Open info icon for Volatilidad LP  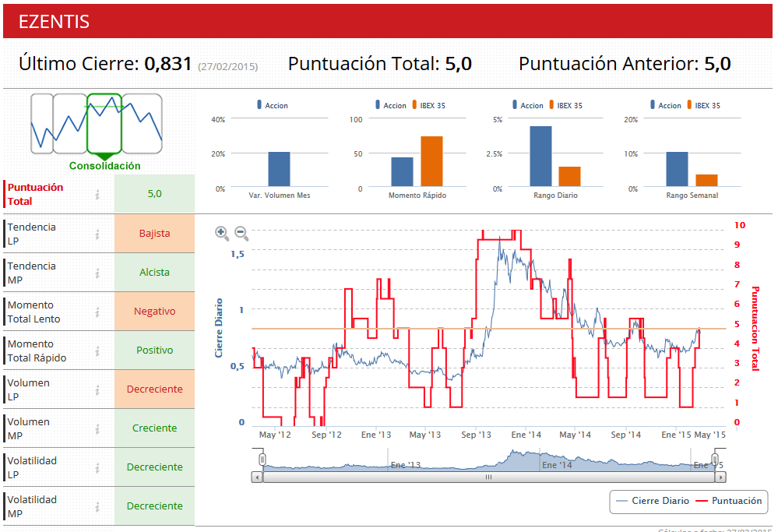point(97,467)
